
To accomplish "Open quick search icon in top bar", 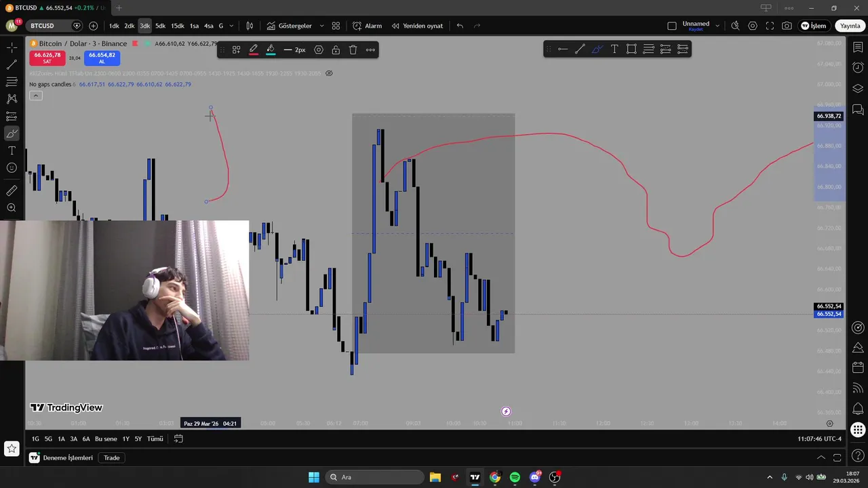I will click(x=735, y=26).
